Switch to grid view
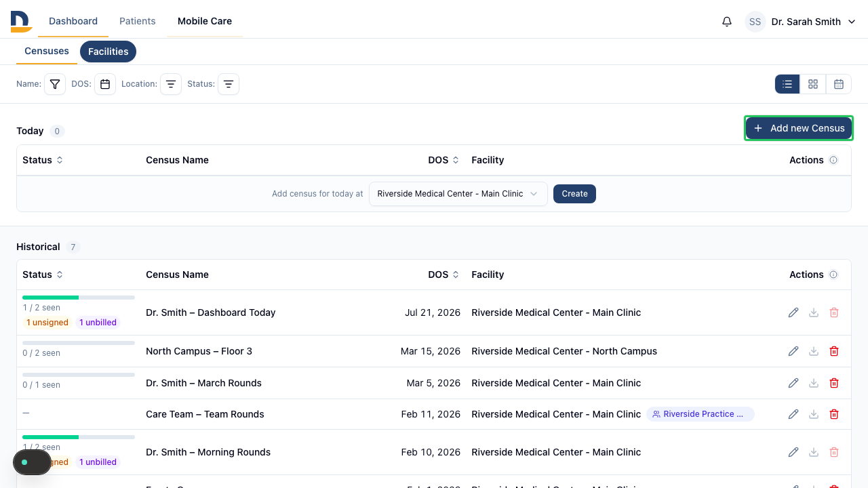This screenshot has height=488, width=868. (813, 84)
